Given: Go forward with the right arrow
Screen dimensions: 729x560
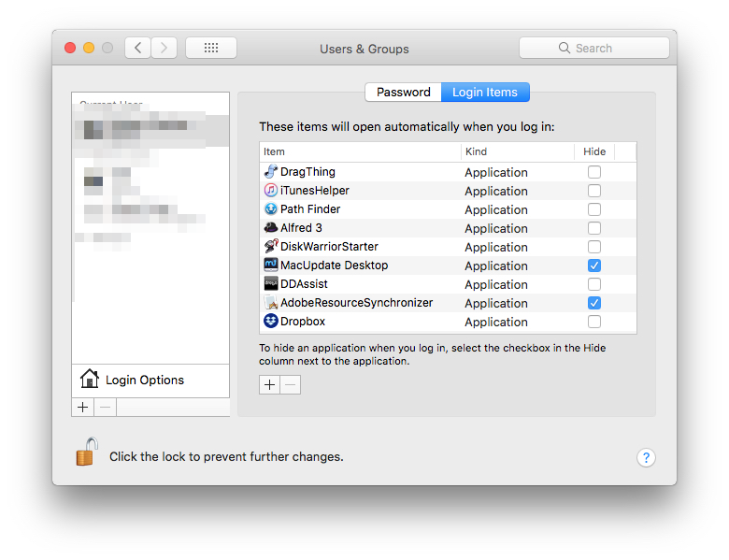Looking at the screenshot, I should click(x=164, y=48).
